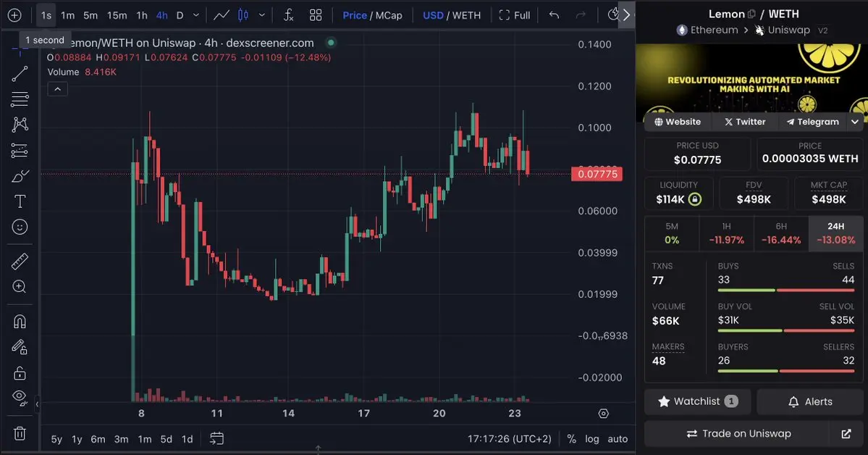
Task: Set the chart to Price view
Action: (x=355, y=15)
